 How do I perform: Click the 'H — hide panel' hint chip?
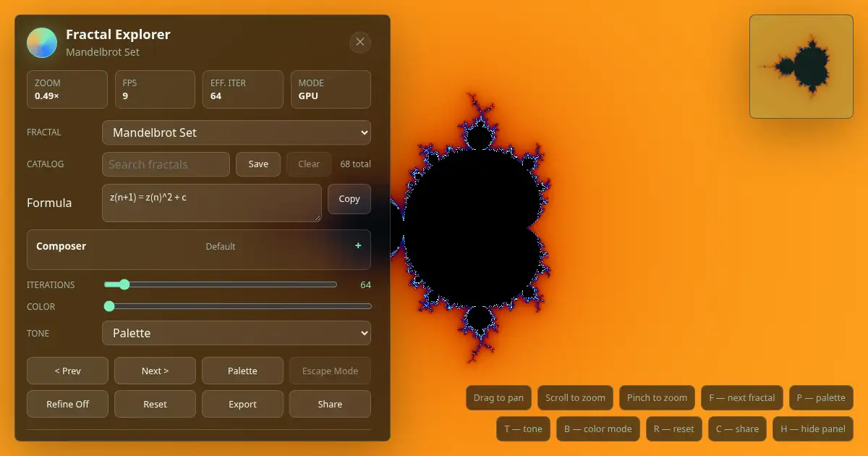pos(813,428)
